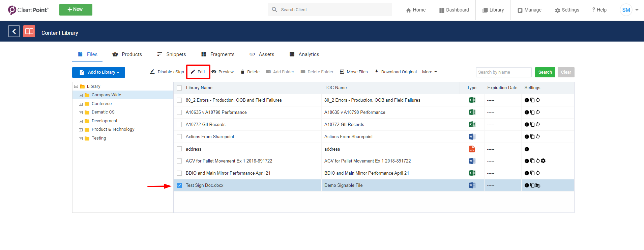Viewport: 644px width, 250px height.
Task: Check the A10772 GII Records checkbox
Action: (x=179, y=124)
